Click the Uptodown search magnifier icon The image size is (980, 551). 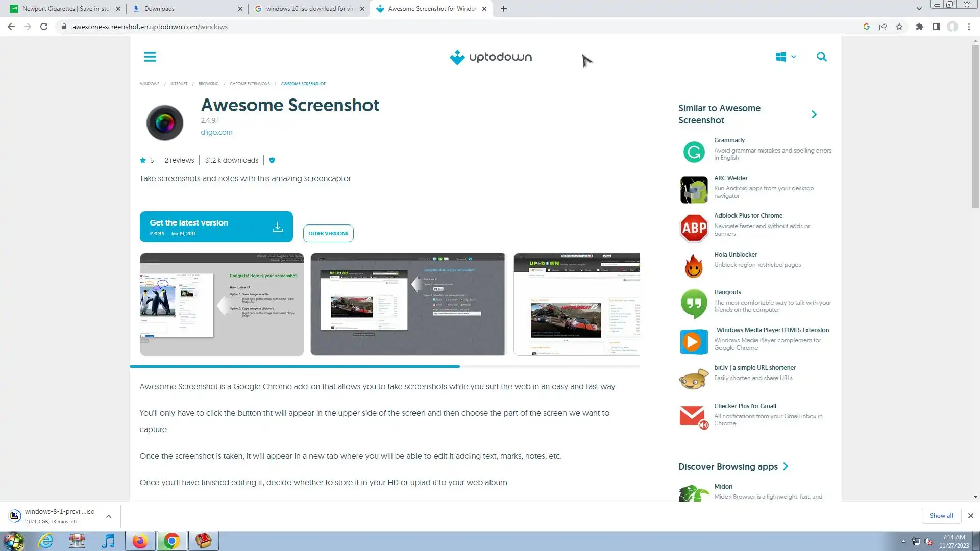click(x=821, y=57)
